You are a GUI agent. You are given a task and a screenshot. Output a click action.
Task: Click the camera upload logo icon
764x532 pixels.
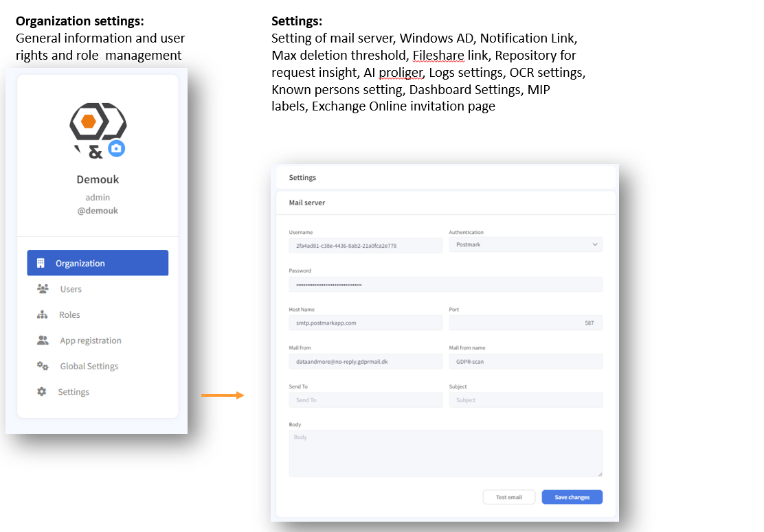tap(116, 148)
